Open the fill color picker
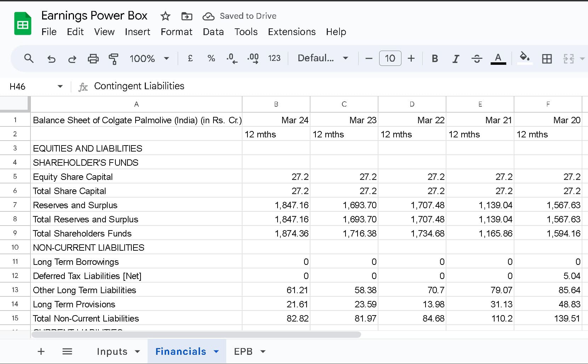 [525, 58]
